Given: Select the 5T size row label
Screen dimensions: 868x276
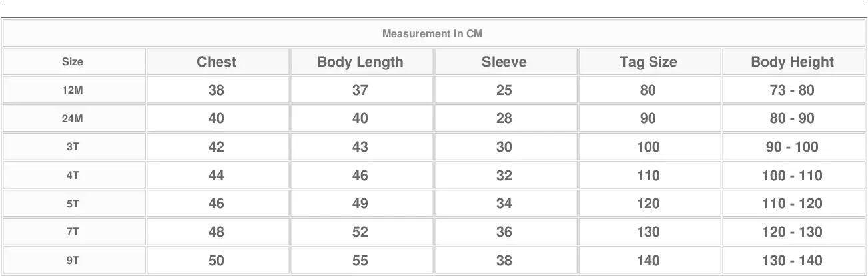Looking at the screenshot, I should pyautogui.click(x=73, y=204).
